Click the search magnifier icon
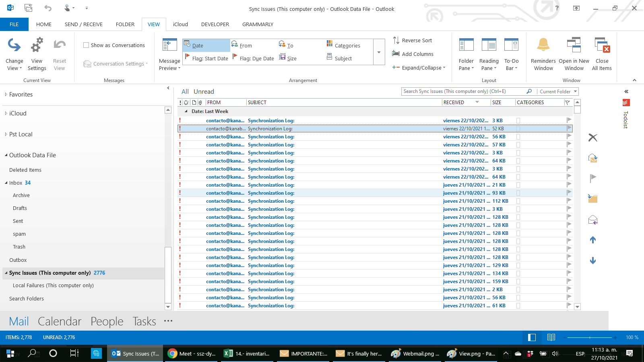644x362 pixels. (529, 91)
